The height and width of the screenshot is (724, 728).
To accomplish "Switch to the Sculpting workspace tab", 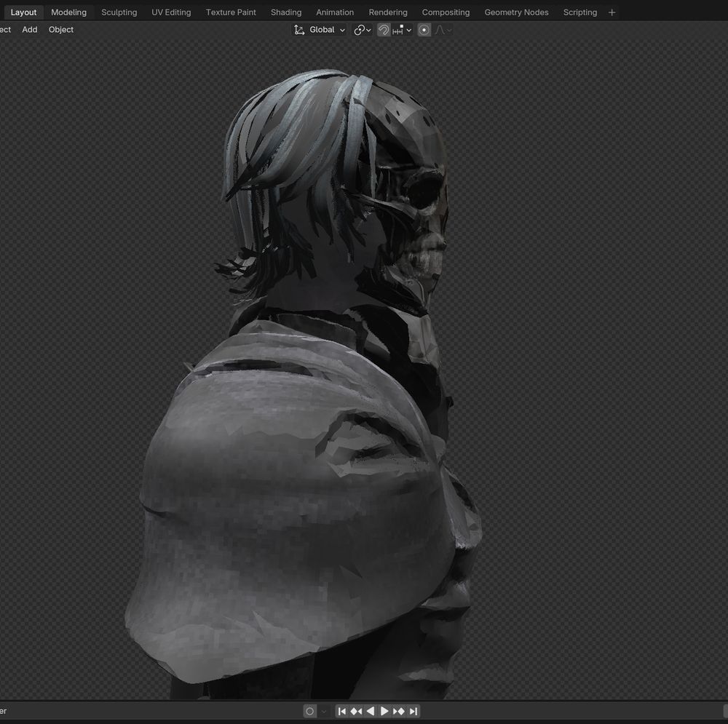I will pyautogui.click(x=119, y=12).
